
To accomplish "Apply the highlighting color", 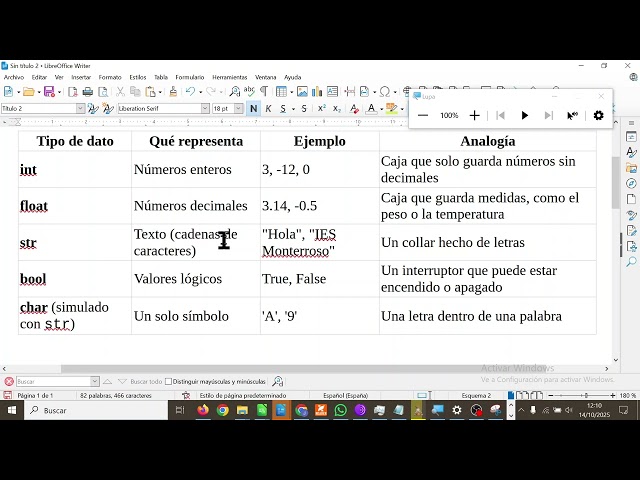I will (x=391, y=109).
